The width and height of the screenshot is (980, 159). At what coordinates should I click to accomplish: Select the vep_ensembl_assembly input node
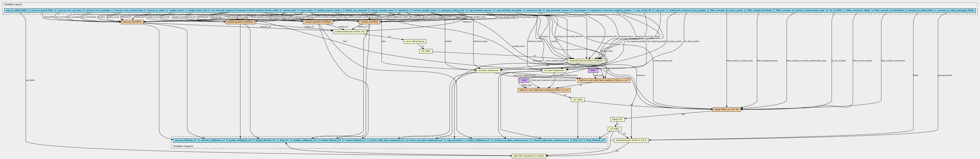[x=509, y=11]
